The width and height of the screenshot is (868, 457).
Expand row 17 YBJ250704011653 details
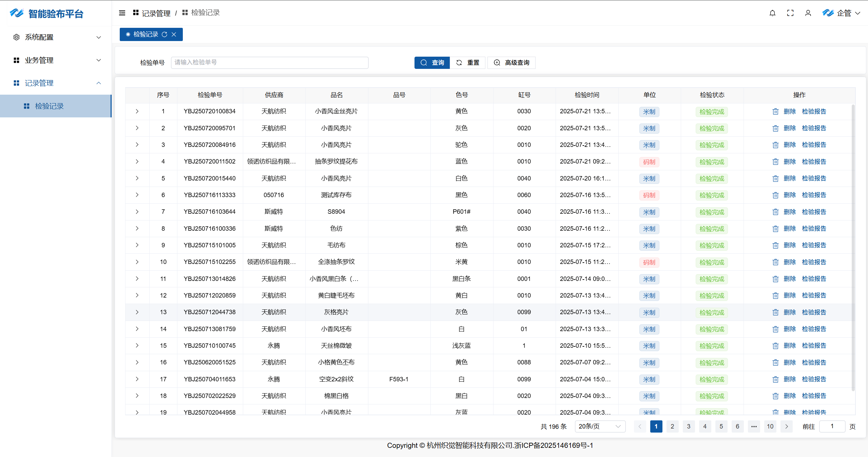tap(137, 379)
